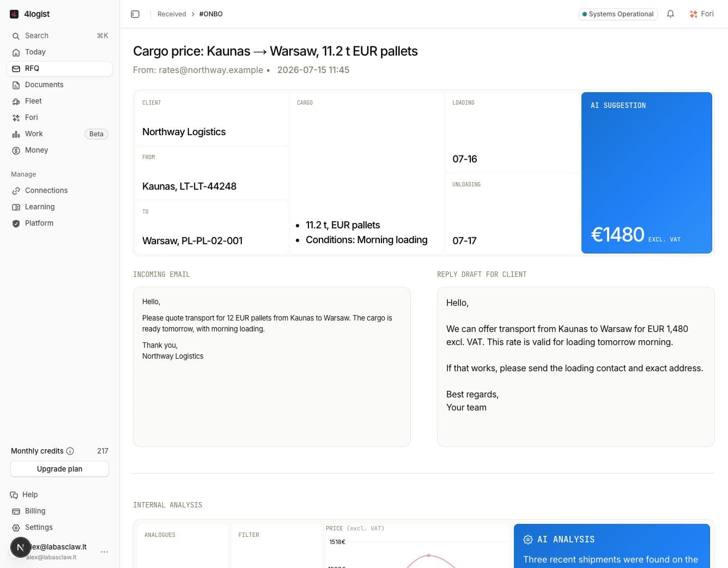
Task: Open Documents section
Action: click(60, 84)
